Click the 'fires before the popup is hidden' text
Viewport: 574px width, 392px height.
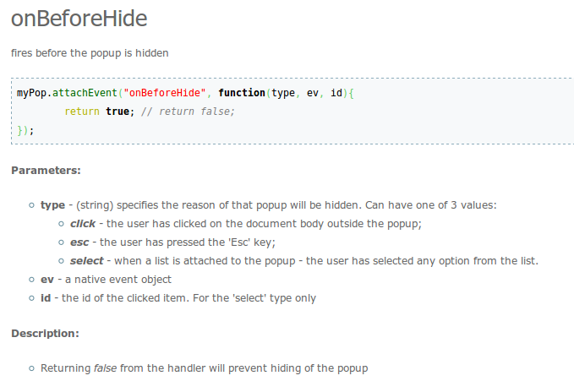pyautogui.click(x=90, y=53)
